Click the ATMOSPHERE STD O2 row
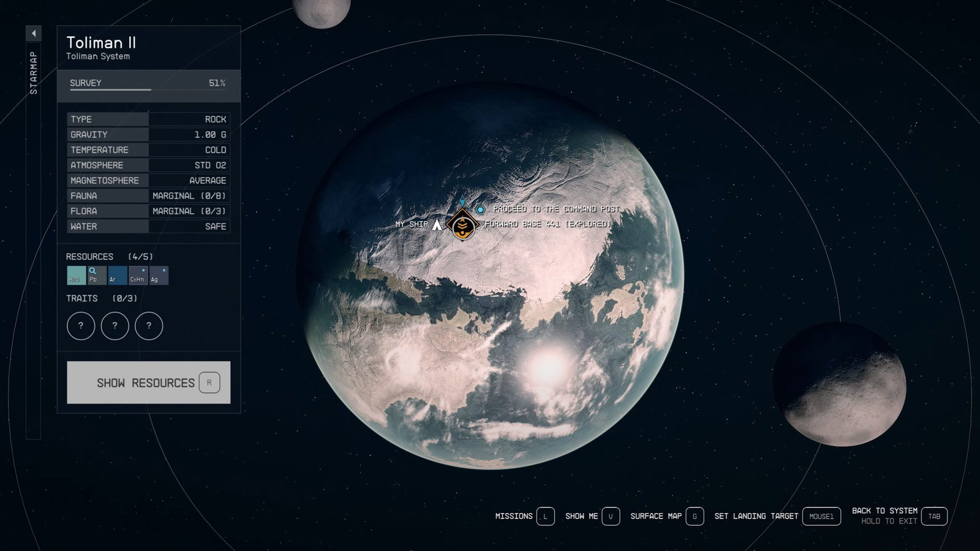 pos(149,165)
